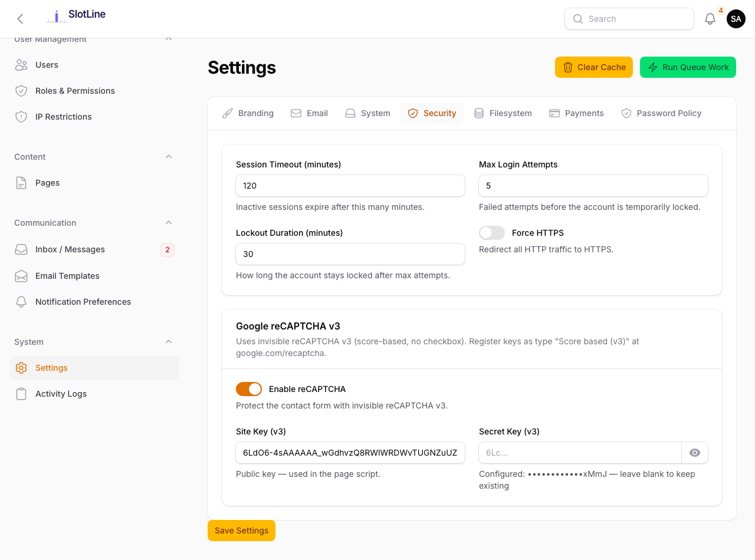Open Users in the sidebar

[x=94, y=65]
